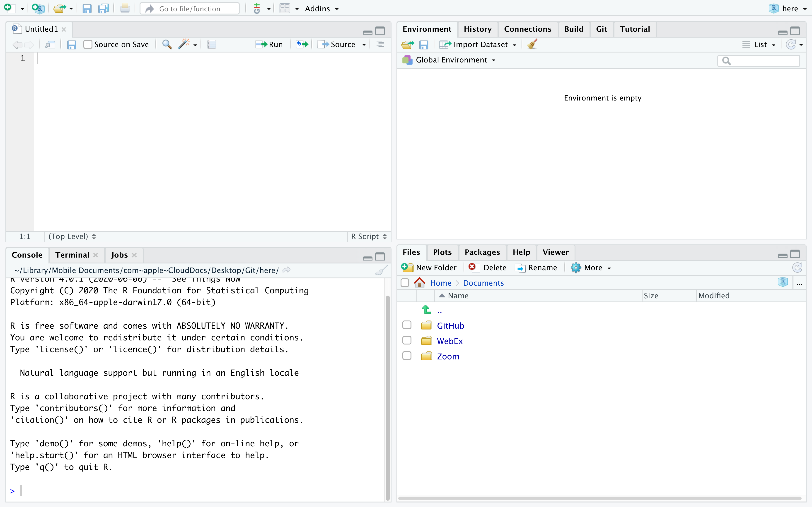Open find/replace magnifier in editor toolbar
Image resolution: width=812 pixels, height=507 pixels.
pyautogui.click(x=167, y=44)
